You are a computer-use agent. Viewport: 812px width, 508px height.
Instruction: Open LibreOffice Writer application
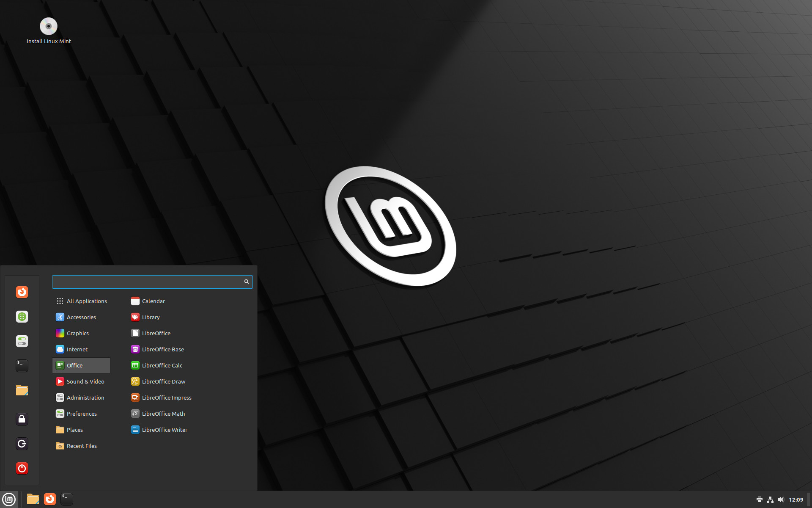[164, 430]
